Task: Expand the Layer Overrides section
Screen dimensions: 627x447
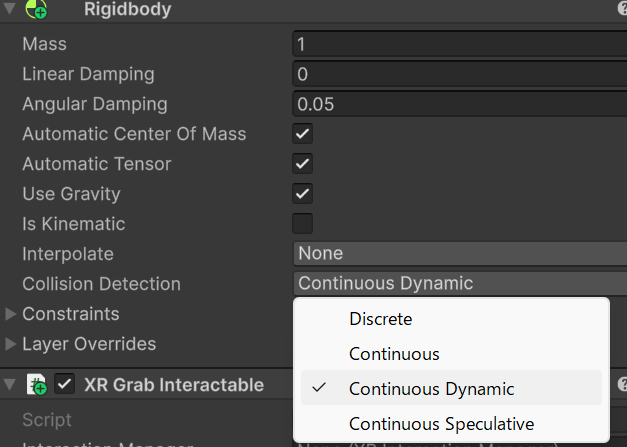Action: point(11,344)
